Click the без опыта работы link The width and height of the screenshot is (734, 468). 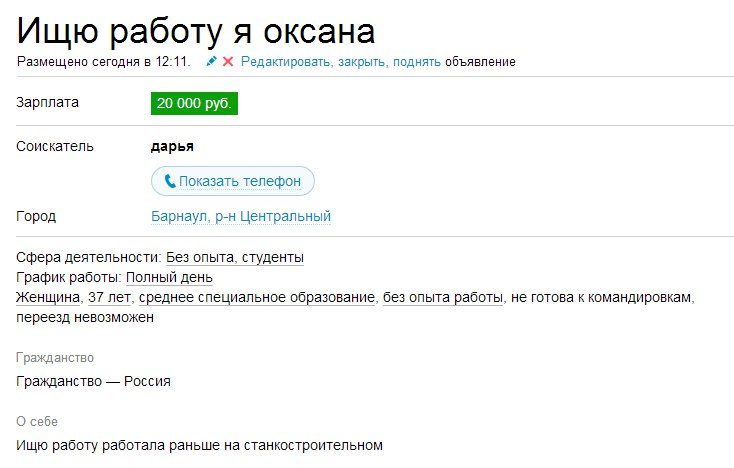tap(442, 297)
